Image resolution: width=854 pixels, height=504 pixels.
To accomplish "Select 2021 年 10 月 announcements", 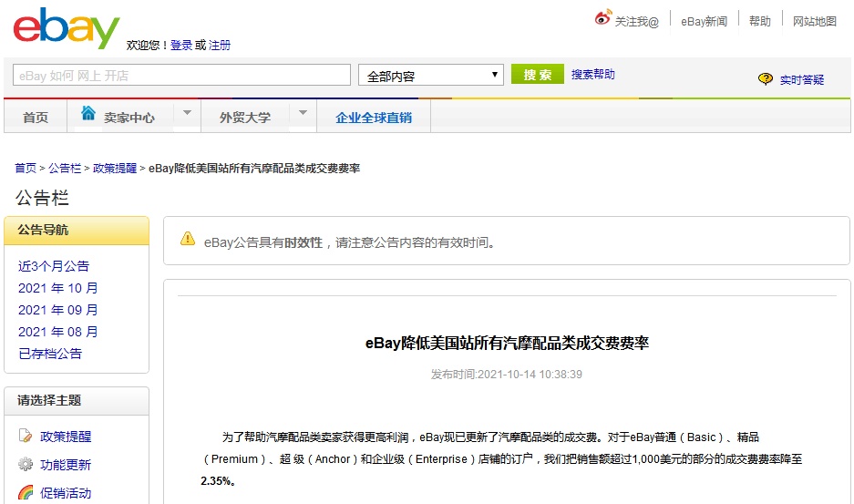I will click(57, 288).
